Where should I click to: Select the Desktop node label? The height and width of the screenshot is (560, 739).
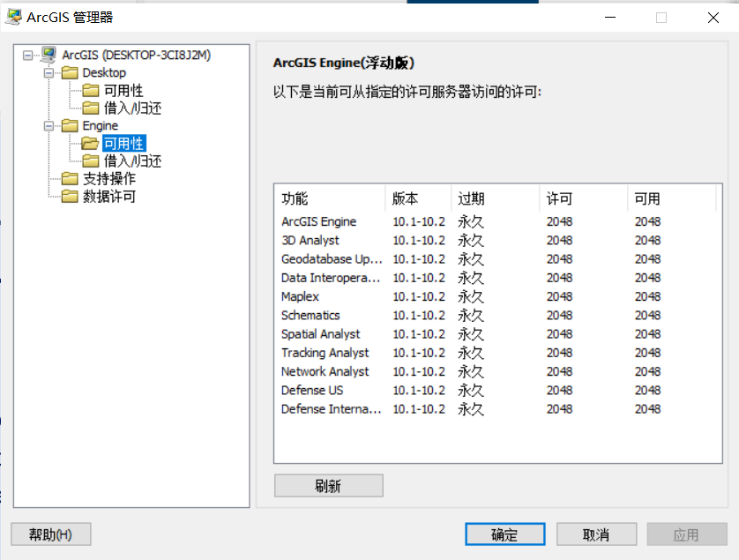104,72
